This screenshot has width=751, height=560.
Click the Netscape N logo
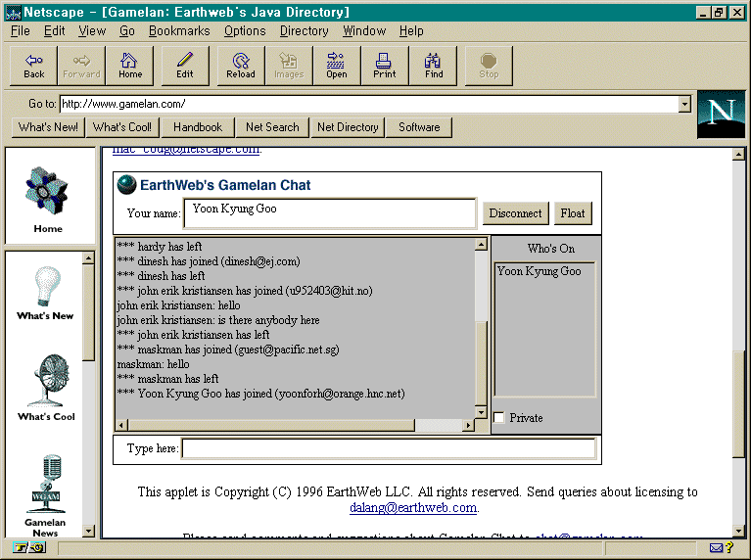click(x=722, y=114)
